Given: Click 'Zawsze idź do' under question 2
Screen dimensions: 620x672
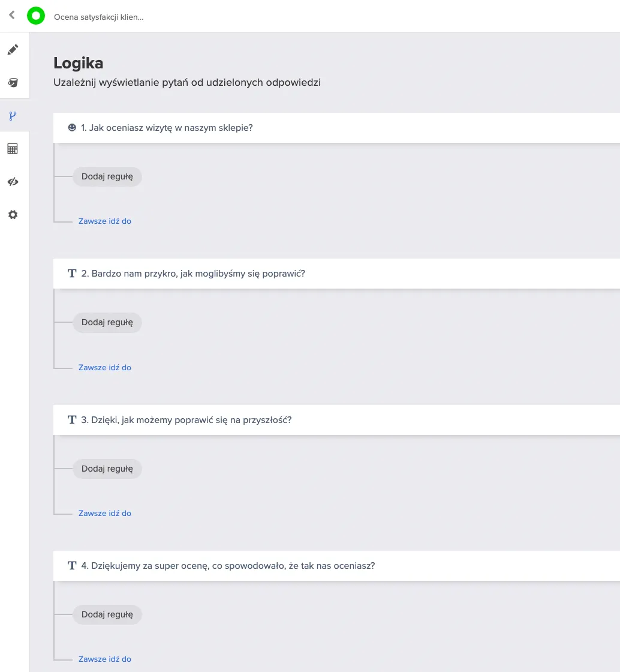Looking at the screenshot, I should pos(105,367).
